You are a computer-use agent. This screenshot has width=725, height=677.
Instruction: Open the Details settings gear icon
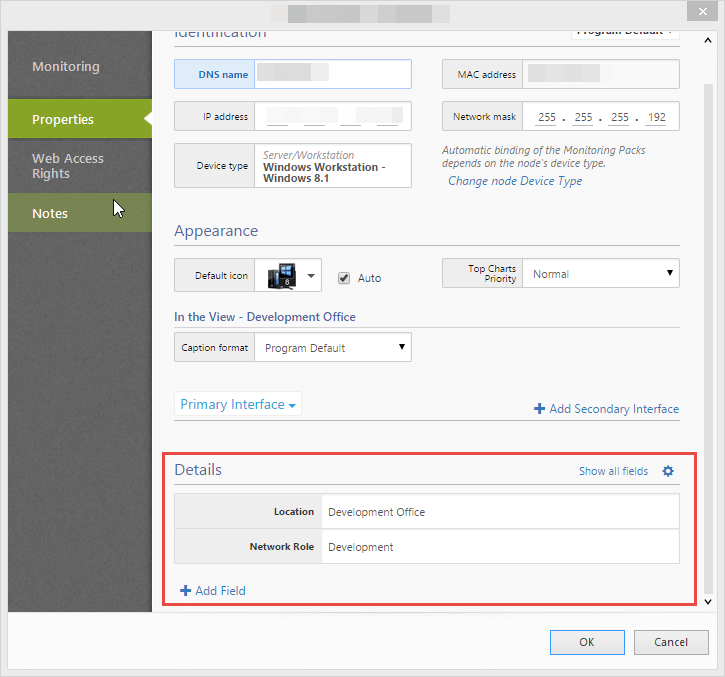pos(668,471)
